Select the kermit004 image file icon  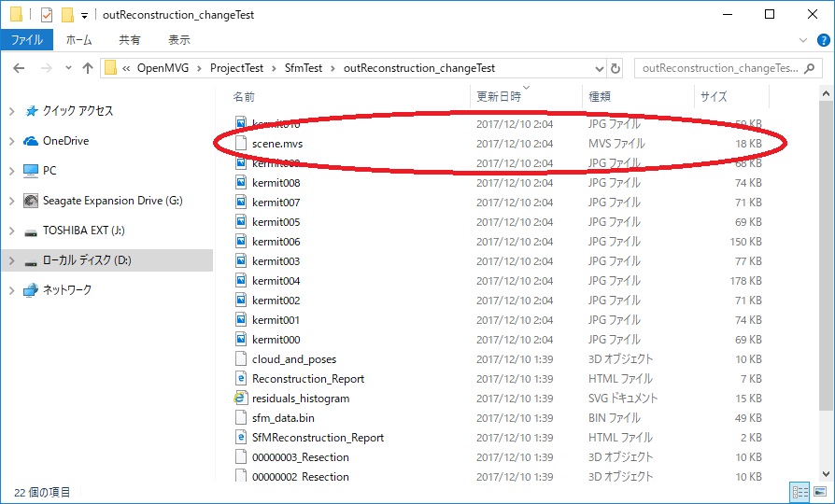241,281
